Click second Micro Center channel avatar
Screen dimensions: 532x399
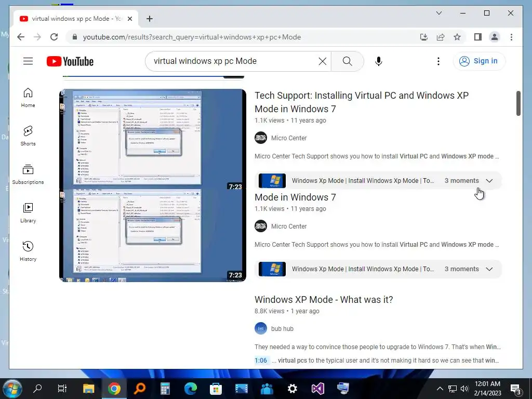[x=261, y=226]
